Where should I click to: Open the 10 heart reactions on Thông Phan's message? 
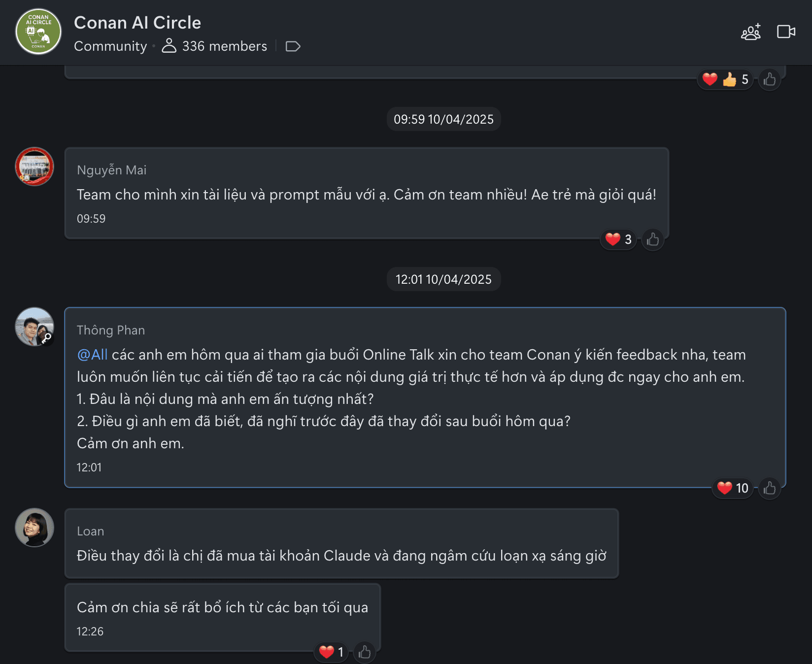click(x=733, y=488)
